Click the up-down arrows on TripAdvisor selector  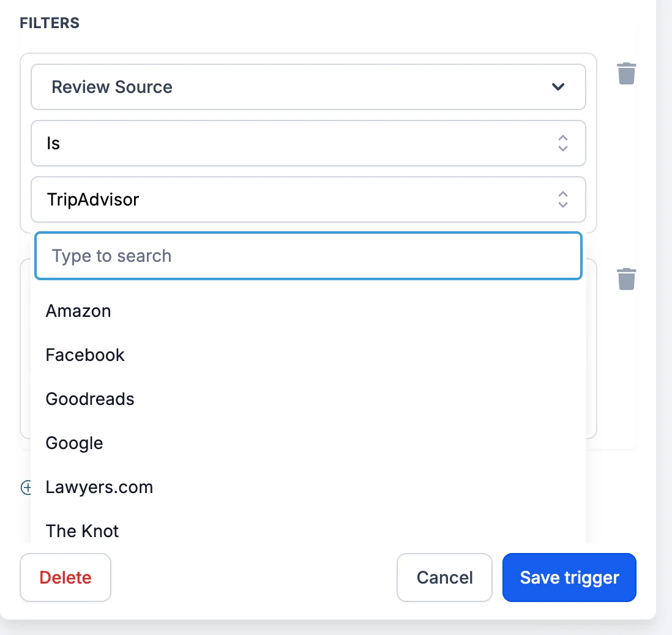[562, 199]
